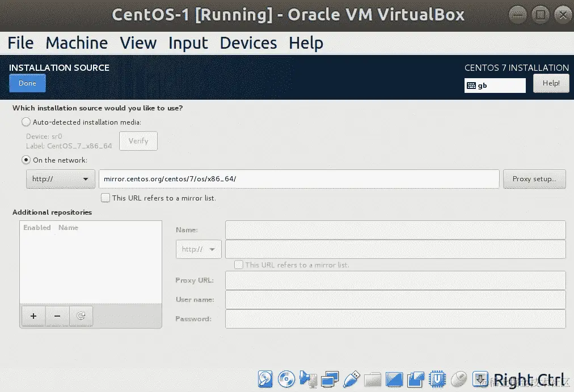The width and height of the screenshot is (574, 392).
Task: Minimize the VirtualBox window
Action: click(x=518, y=15)
